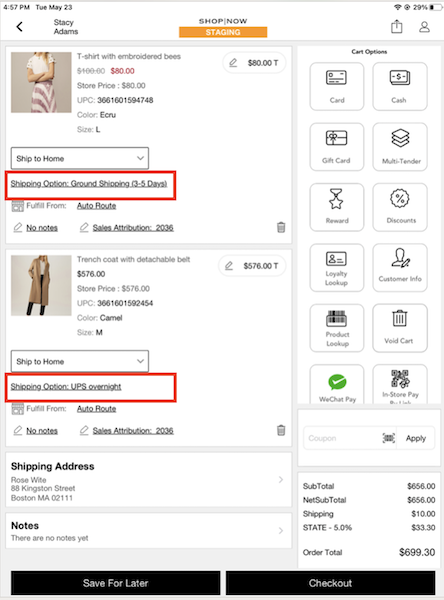Viewport: 444px width, 600px height.
Task: Open the Trench coat product thumbnail
Action: coord(41,285)
